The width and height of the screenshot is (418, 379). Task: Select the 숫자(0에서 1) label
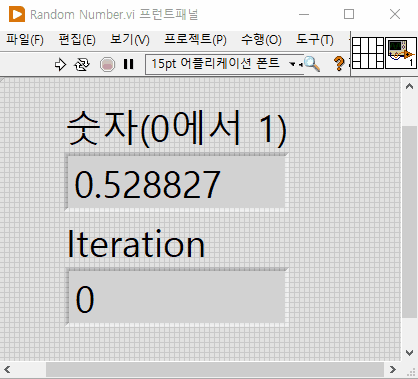point(176,128)
